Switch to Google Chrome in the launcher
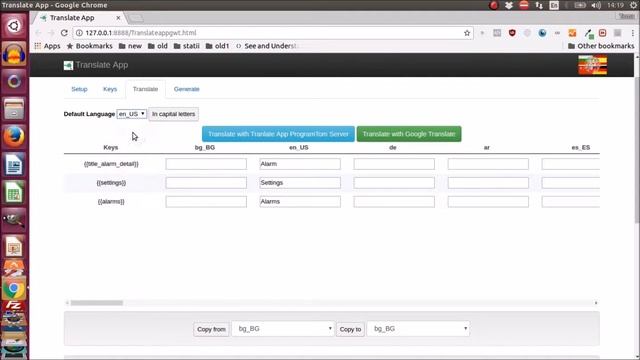The height and width of the screenshot is (360, 640). tap(14, 289)
